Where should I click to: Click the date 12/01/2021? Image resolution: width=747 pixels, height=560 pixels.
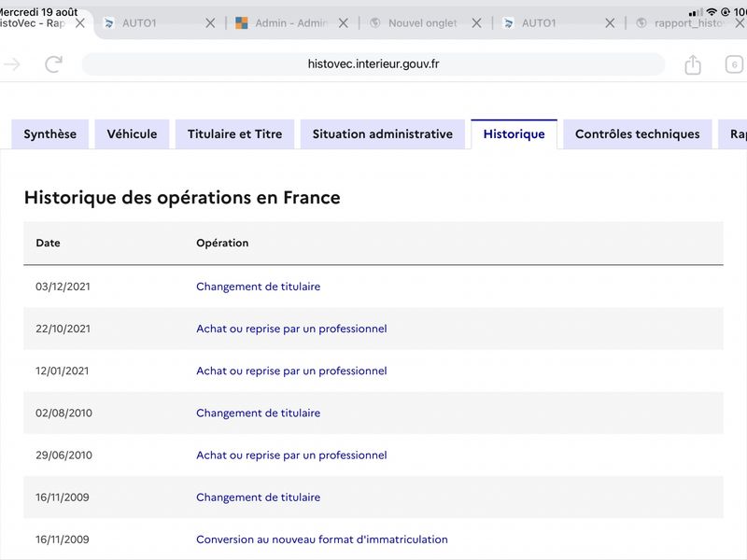tap(62, 371)
